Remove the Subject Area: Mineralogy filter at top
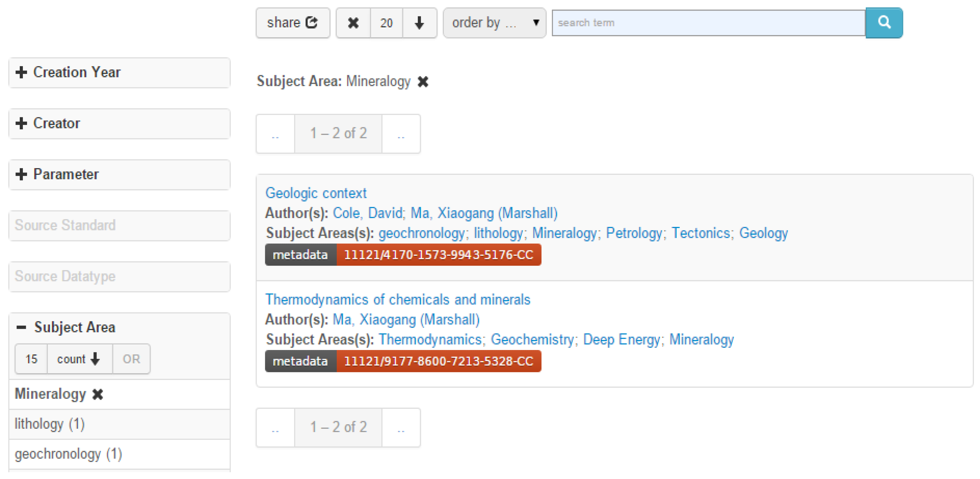 point(423,81)
